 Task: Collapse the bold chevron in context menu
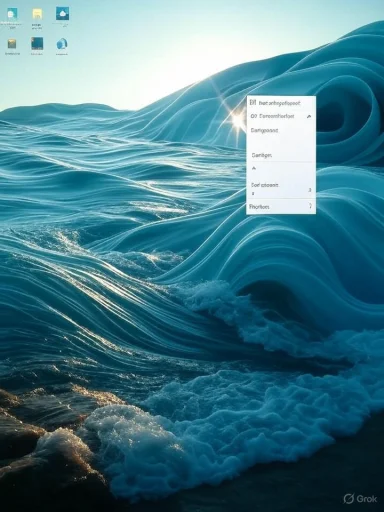[309, 116]
